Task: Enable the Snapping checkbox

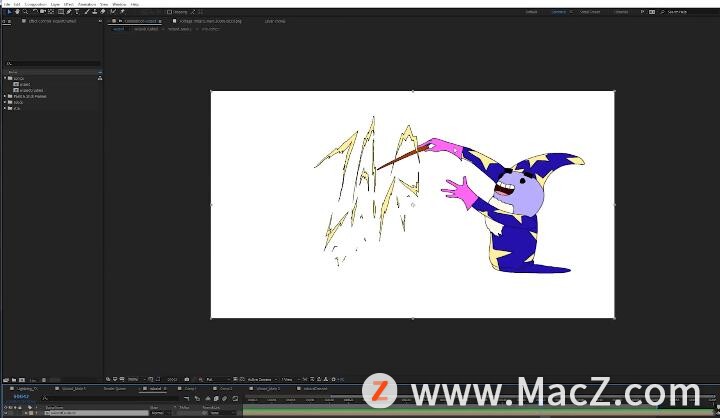Action: coord(169,12)
